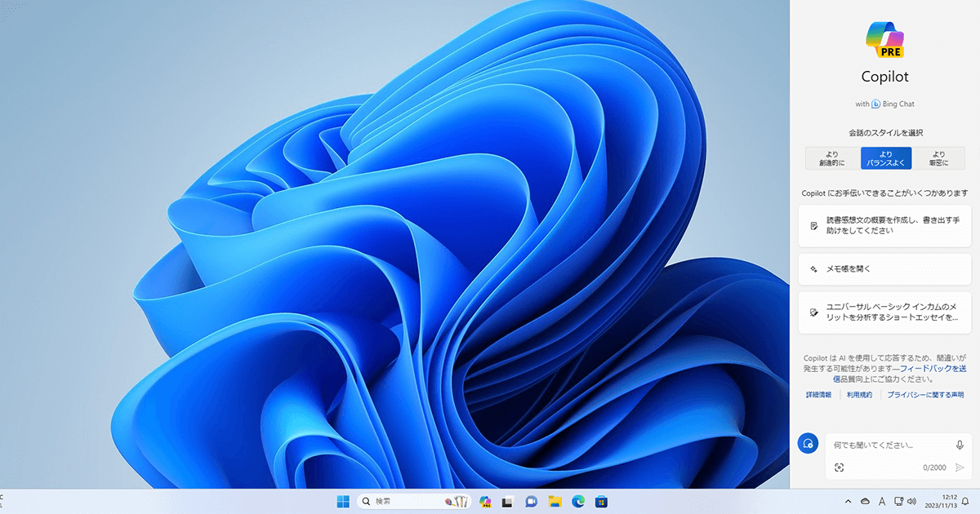The height and width of the screenshot is (514, 980).
Task: Choose the ユニバーサル ベーシック インカム suggestion
Action: tap(885, 312)
